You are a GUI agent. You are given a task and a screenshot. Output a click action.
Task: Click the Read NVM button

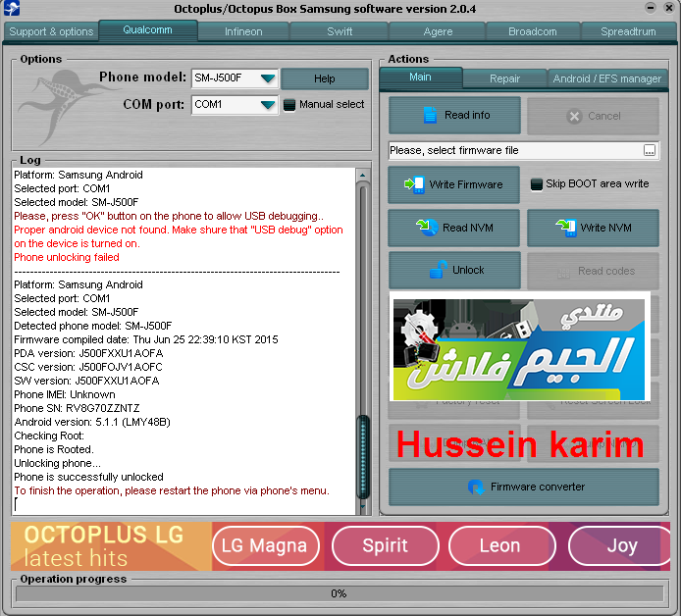[x=454, y=228]
